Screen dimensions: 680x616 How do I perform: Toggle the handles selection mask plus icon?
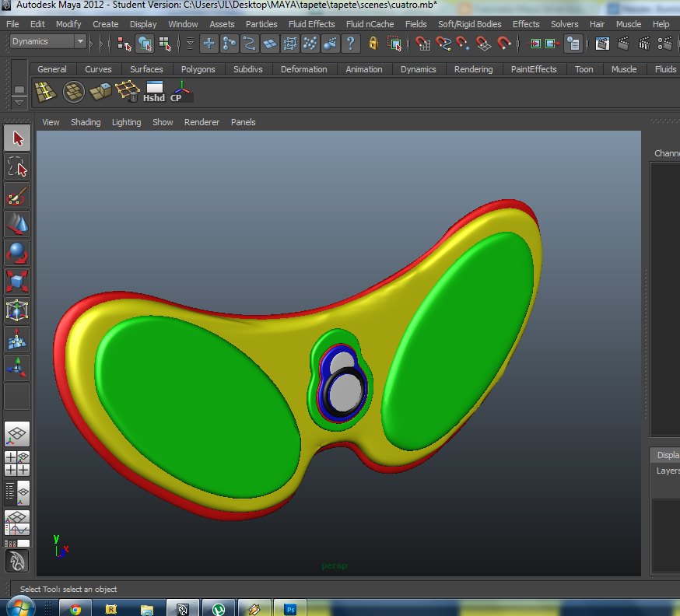tap(209, 44)
